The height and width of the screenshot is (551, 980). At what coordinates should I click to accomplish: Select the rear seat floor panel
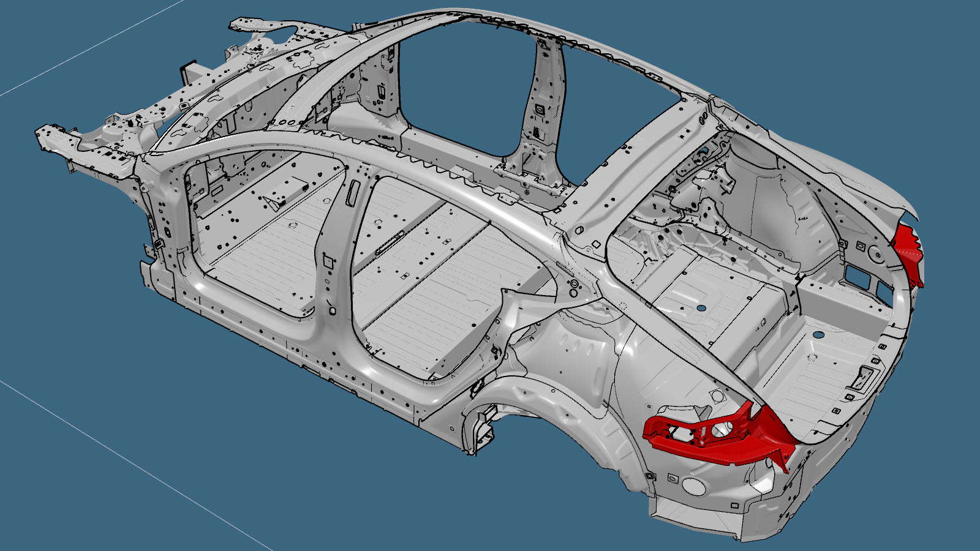pyautogui.click(x=441, y=288)
